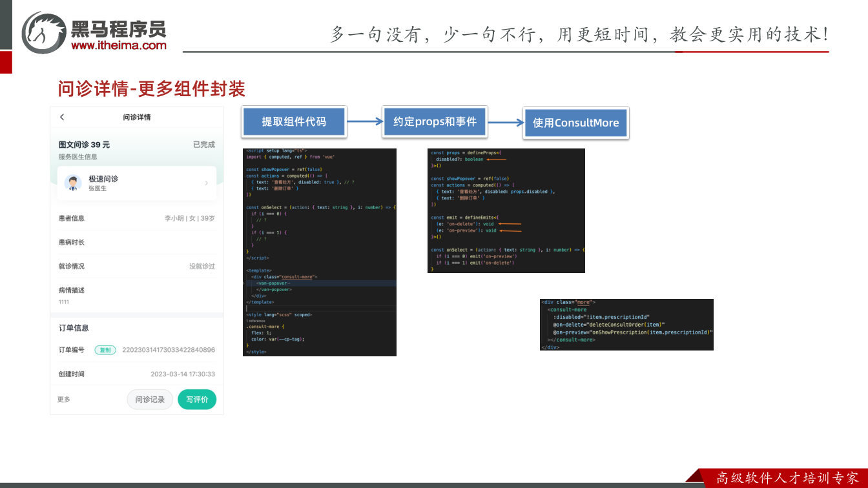Click the 患病时长 row label
868x488 pixels.
point(71,242)
